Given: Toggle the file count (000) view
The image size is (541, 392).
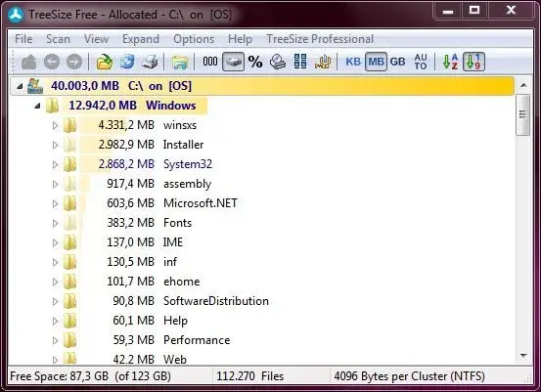Looking at the screenshot, I should coord(209,62).
